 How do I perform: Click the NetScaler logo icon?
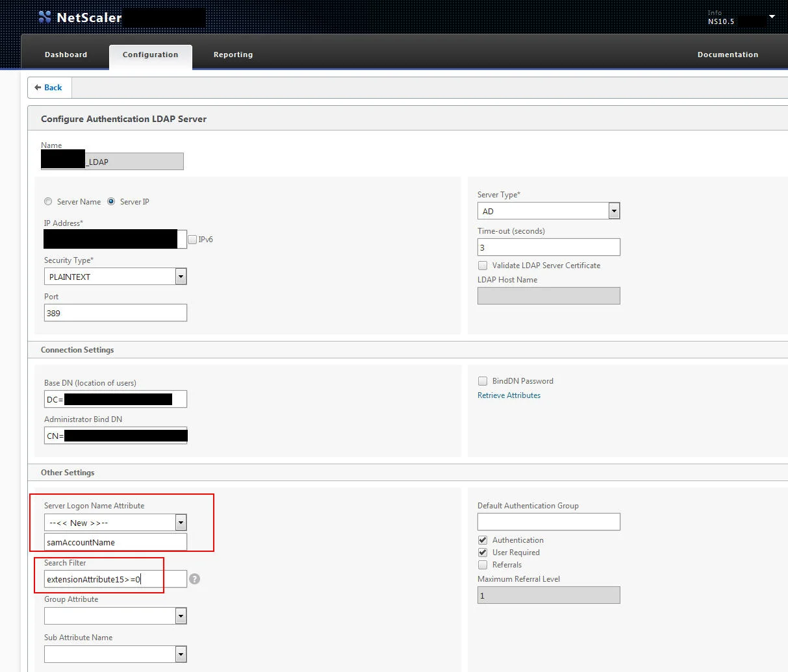[44, 18]
